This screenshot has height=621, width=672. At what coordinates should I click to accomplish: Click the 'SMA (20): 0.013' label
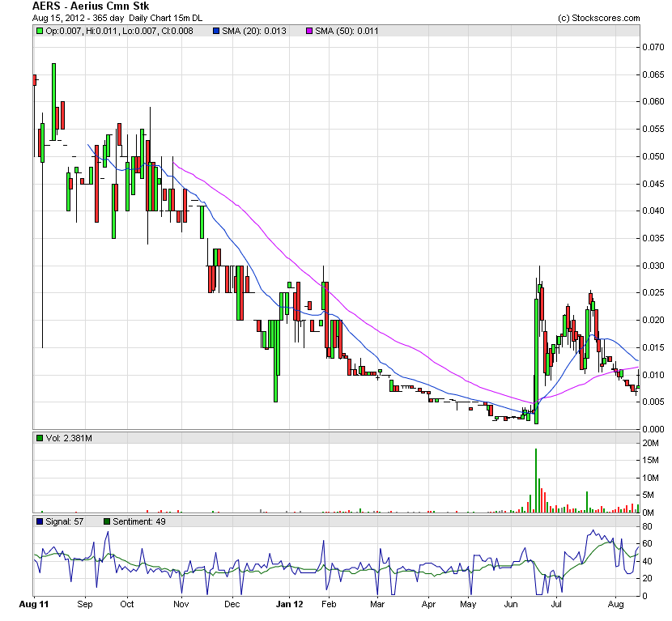[x=254, y=31]
